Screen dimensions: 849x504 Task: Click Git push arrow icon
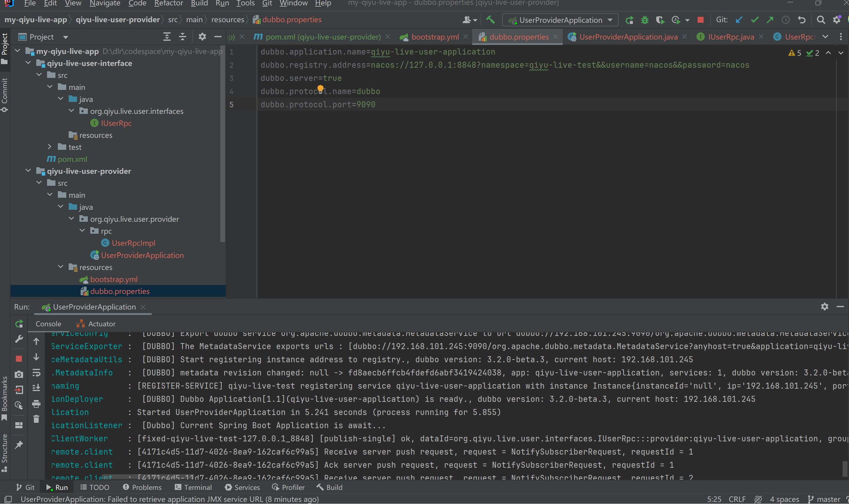(770, 20)
